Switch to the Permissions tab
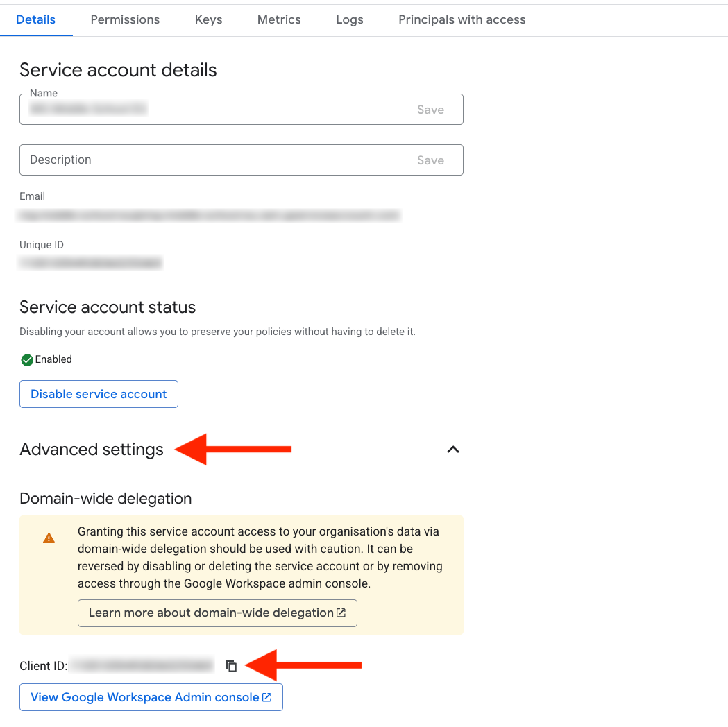 125,19
